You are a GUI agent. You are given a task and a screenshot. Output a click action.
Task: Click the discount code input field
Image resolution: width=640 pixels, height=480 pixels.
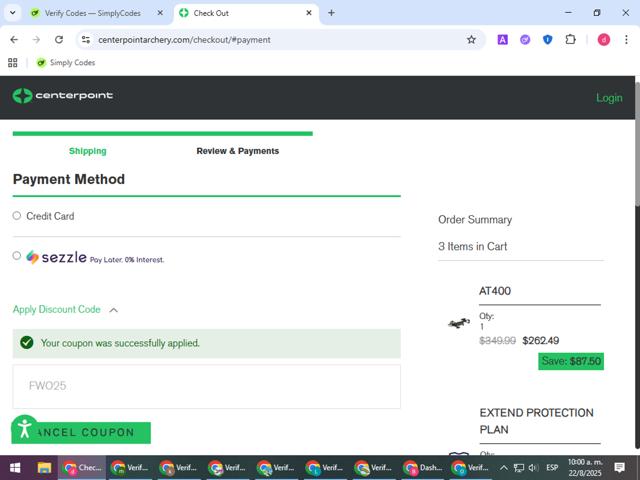click(x=207, y=386)
